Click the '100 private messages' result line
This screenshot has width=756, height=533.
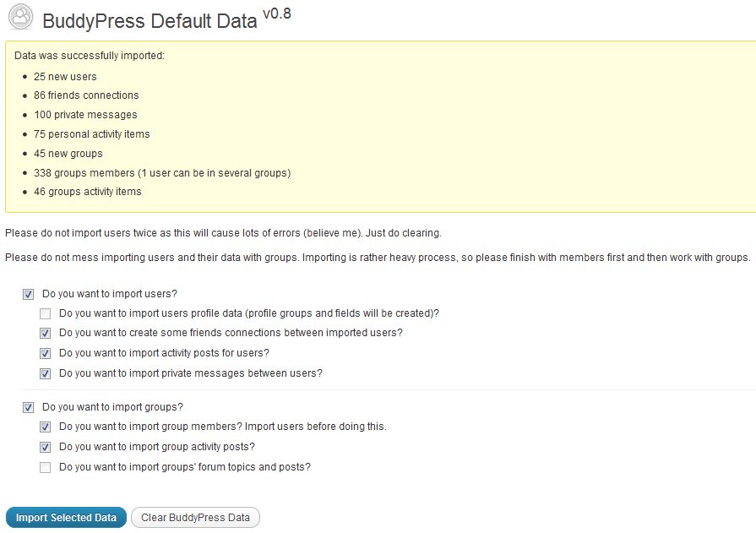click(x=85, y=115)
